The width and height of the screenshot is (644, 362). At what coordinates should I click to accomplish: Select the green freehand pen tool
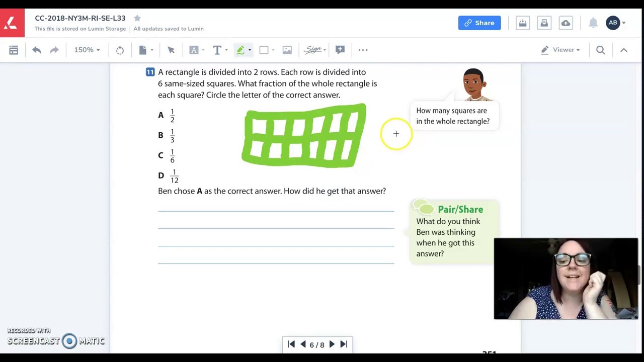[x=240, y=50]
